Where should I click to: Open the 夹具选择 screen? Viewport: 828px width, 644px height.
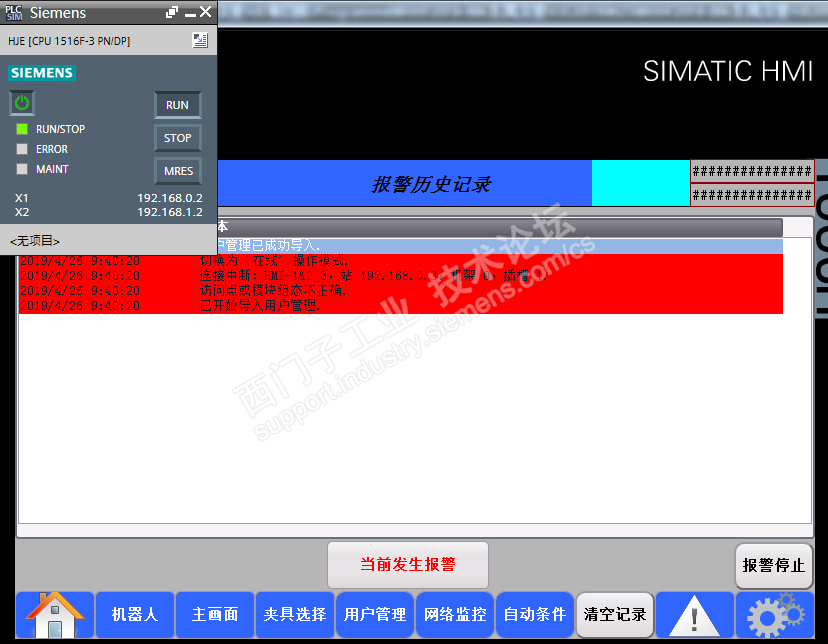click(x=295, y=615)
